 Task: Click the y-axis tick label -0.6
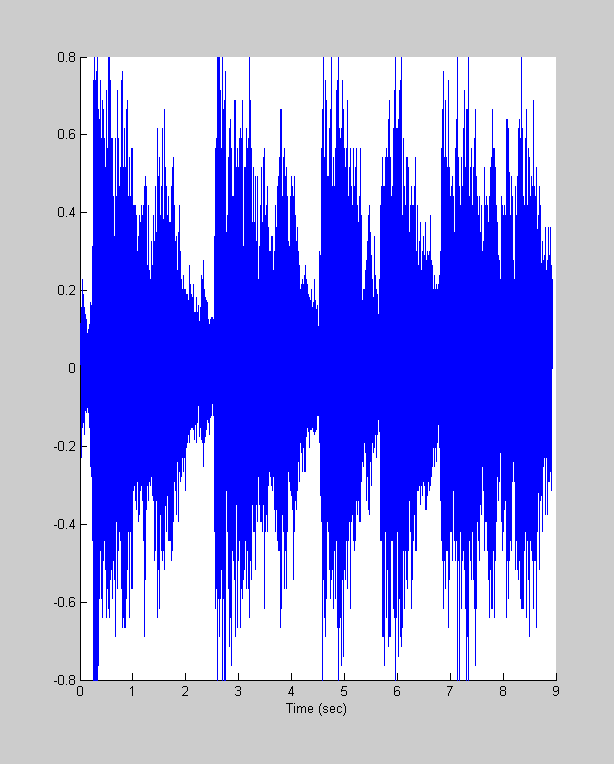(x=64, y=602)
